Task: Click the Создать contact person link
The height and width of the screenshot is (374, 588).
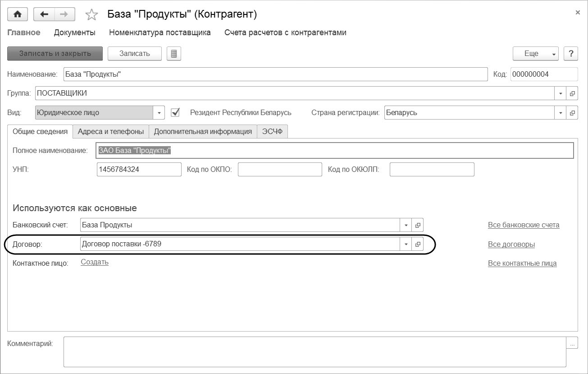Action: [95, 262]
